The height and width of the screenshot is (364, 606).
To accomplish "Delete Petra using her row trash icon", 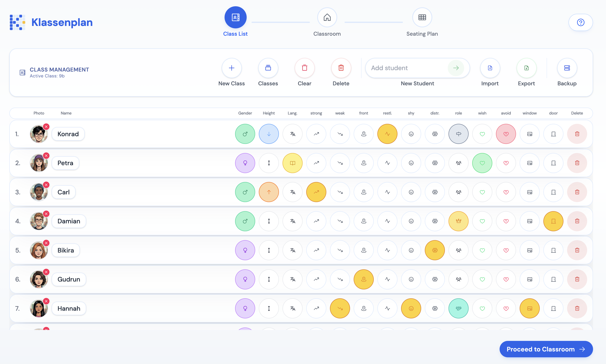I will [577, 163].
